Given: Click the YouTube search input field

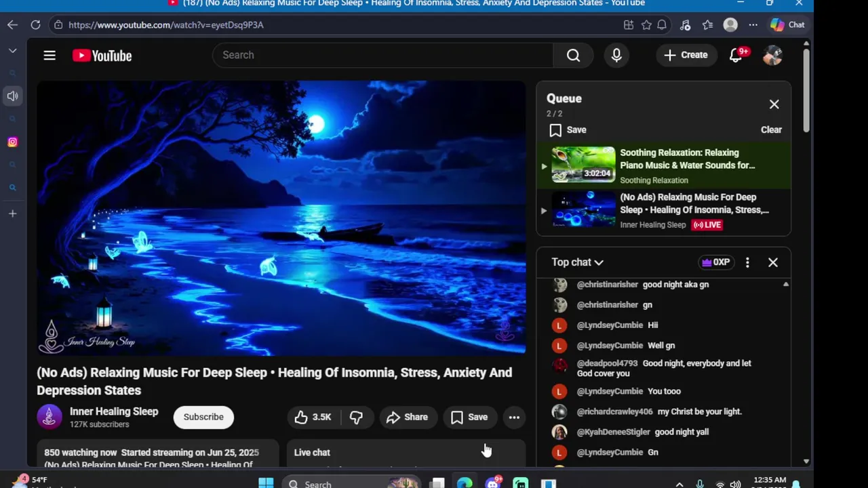Looking at the screenshot, I should tap(383, 55).
